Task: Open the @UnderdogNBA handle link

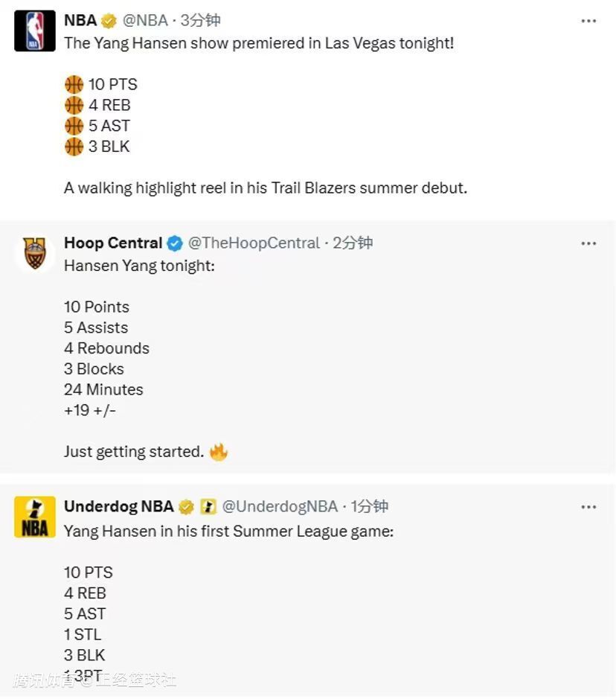Action: (279, 506)
